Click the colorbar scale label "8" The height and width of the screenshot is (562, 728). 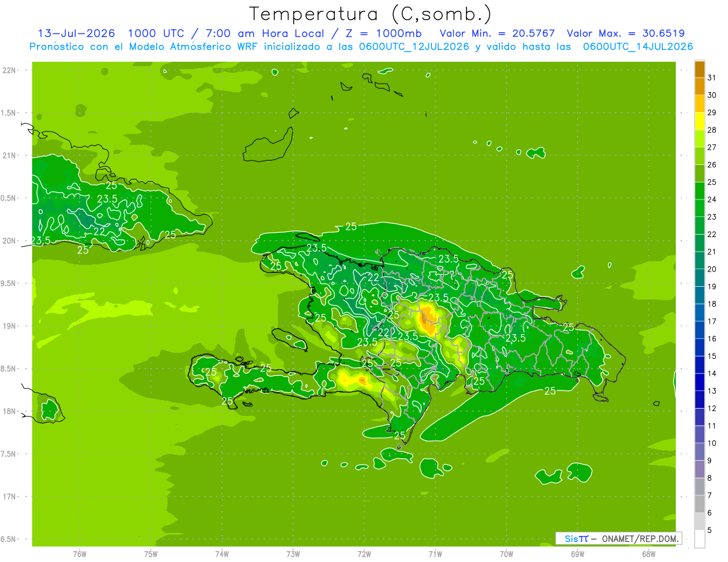point(710,478)
